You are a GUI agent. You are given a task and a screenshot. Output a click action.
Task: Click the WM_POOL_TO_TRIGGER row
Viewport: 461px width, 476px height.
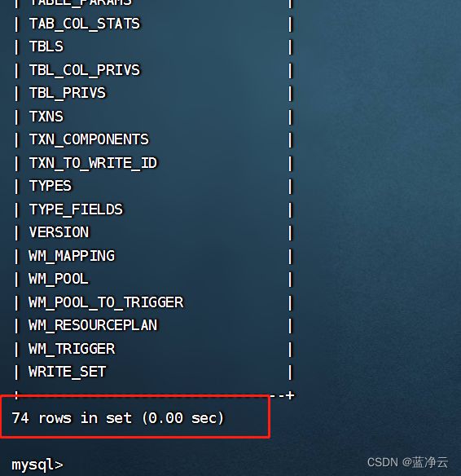pos(106,302)
